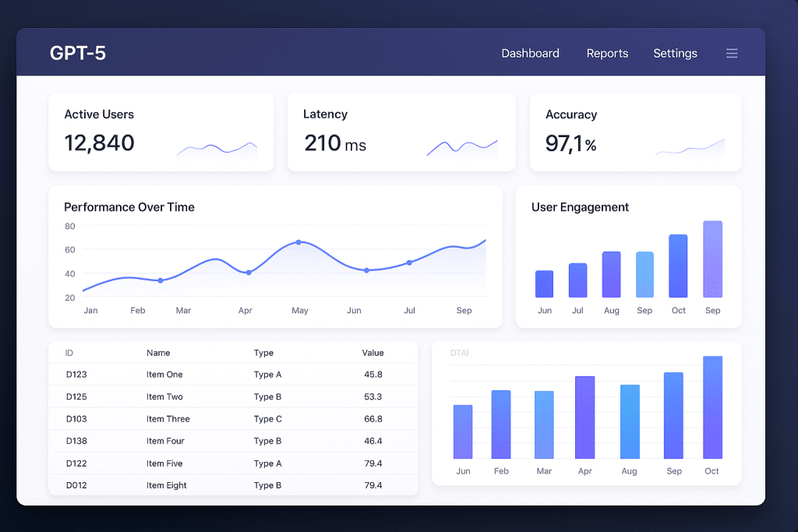Click the Active Users sparkline graph
This screenshot has width=798, height=532.
point(218,146)
